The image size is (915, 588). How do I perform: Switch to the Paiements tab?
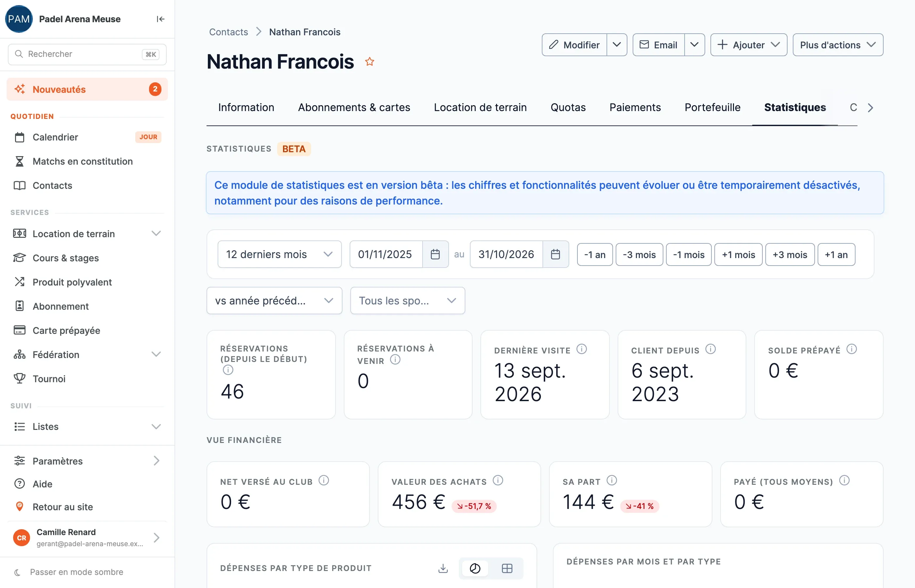tap(635, 107)
